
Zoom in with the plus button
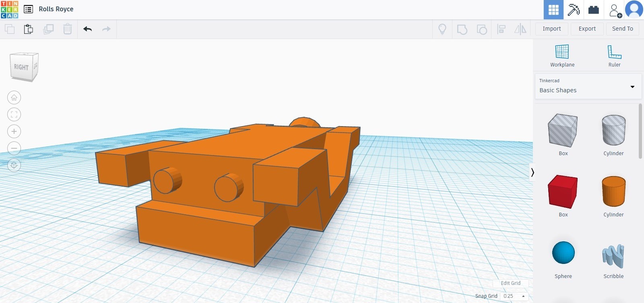click(x=14, y=131)
